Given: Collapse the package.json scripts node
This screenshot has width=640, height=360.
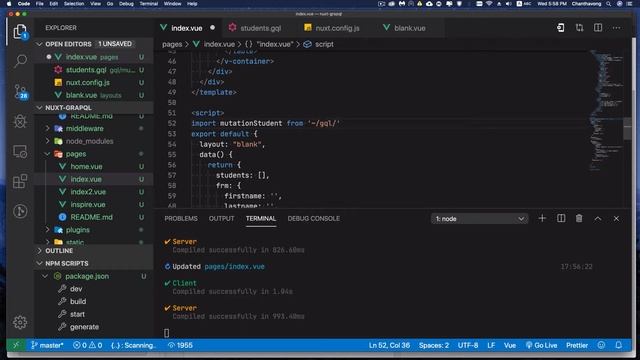Looking at the screenshot, I should coord(45,276).
